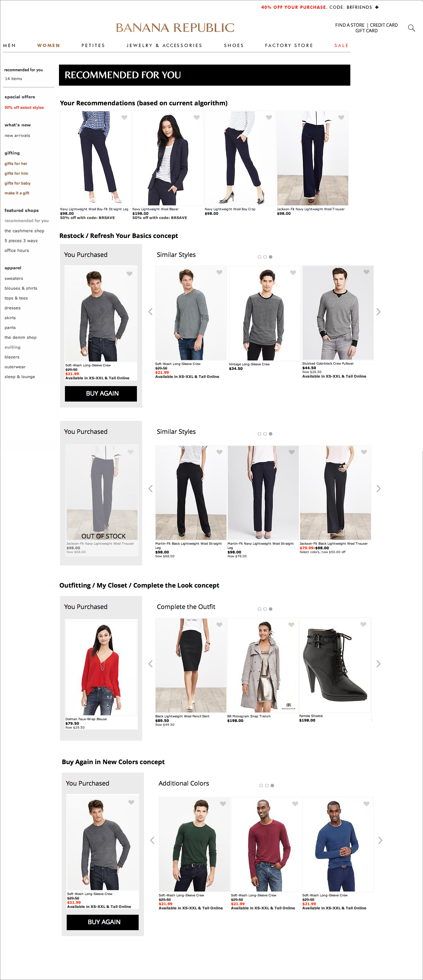Favorite the Vintage Long-Sleeve Crew heart
Screen dimensions: 423x980
[x=293, y=273]
